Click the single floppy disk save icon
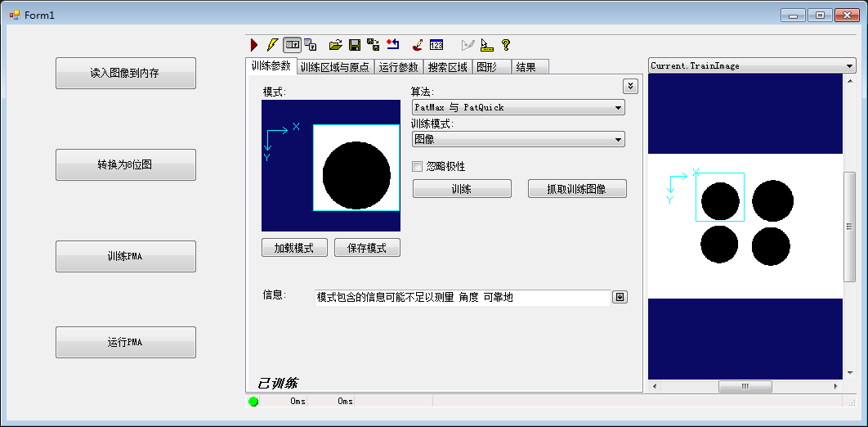 coord(355,45)
